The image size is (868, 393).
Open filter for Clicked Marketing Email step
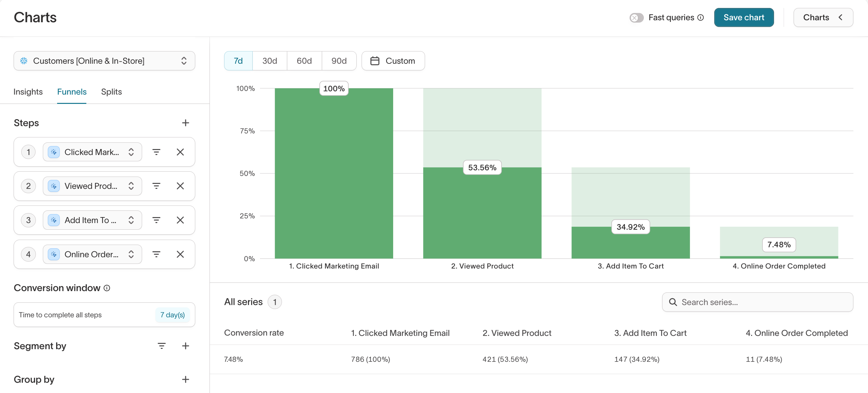(x=156, y=152)
